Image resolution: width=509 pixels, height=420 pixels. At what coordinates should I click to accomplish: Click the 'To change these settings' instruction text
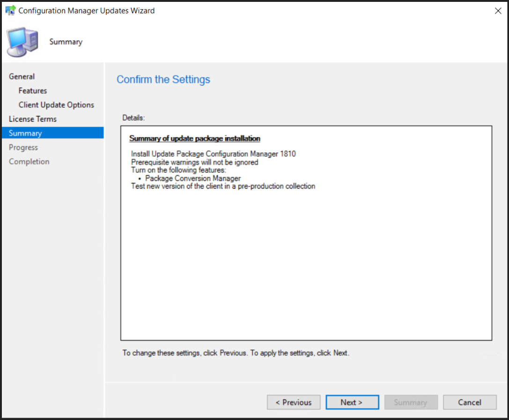tap(236, 353)
